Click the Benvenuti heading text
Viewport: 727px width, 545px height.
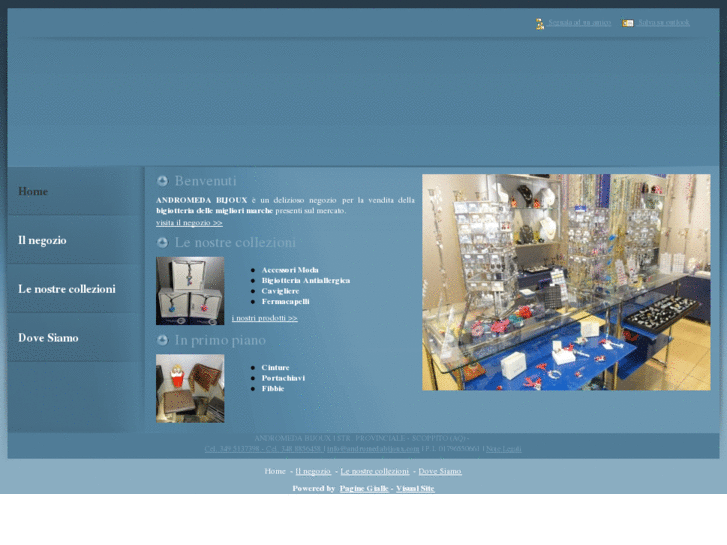(x=205, y=181)
